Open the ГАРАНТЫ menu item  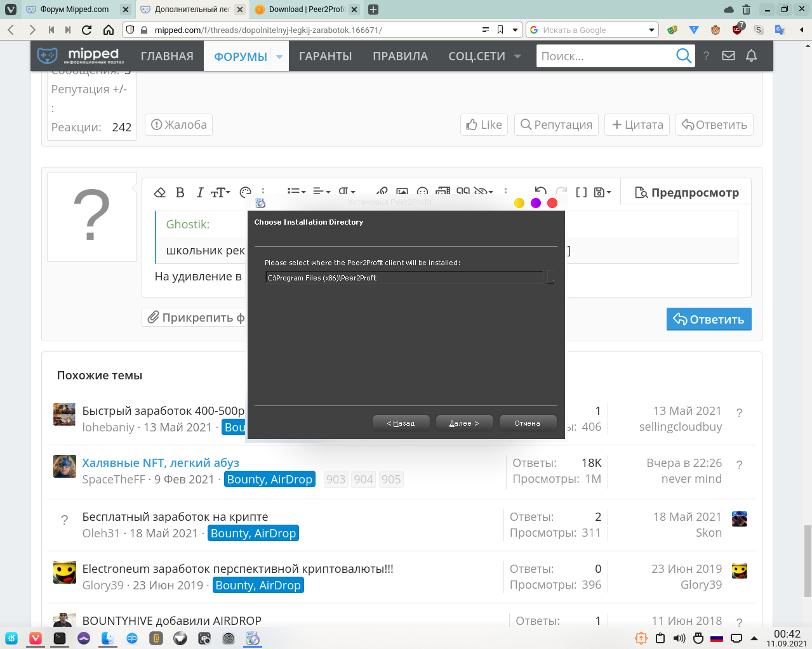325,56
